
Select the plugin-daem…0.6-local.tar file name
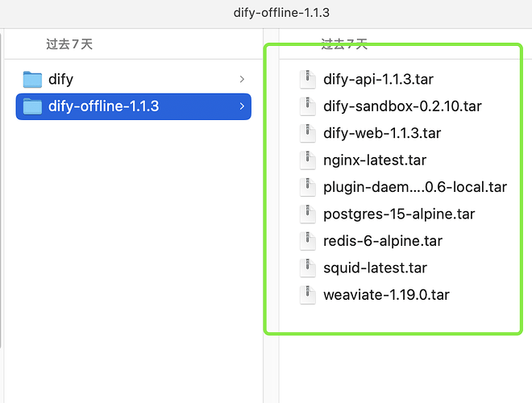click(415, 187)
